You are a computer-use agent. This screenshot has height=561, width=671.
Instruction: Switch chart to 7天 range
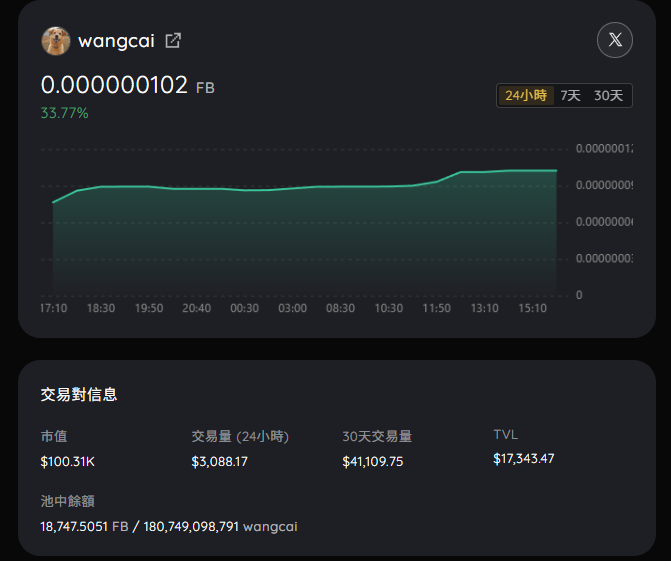click(570, 95)
